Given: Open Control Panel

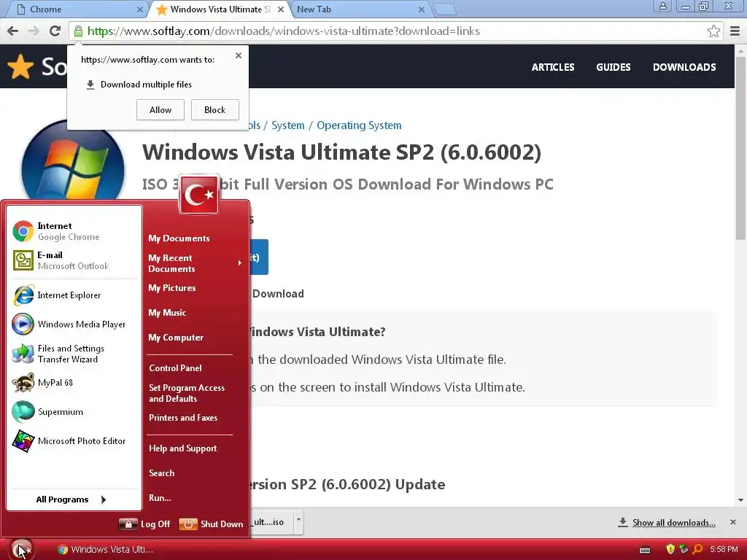Looking at the screenshot, I should (x=175, y=367).
